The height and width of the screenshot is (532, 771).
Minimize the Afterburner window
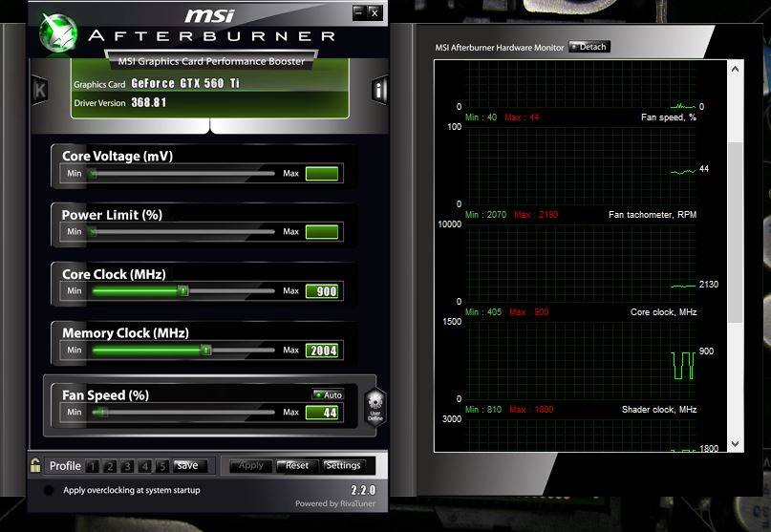click(359, 12)
